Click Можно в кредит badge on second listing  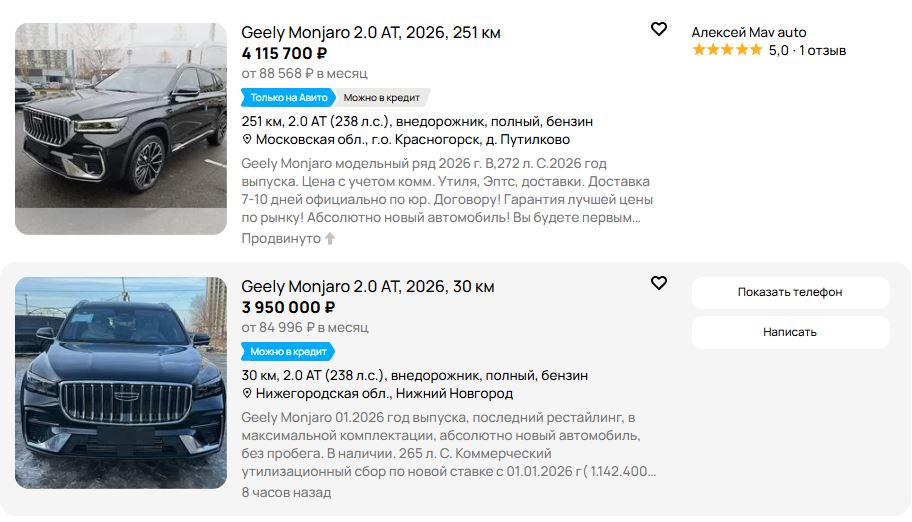pyautogui.click(x=287, y=352)
